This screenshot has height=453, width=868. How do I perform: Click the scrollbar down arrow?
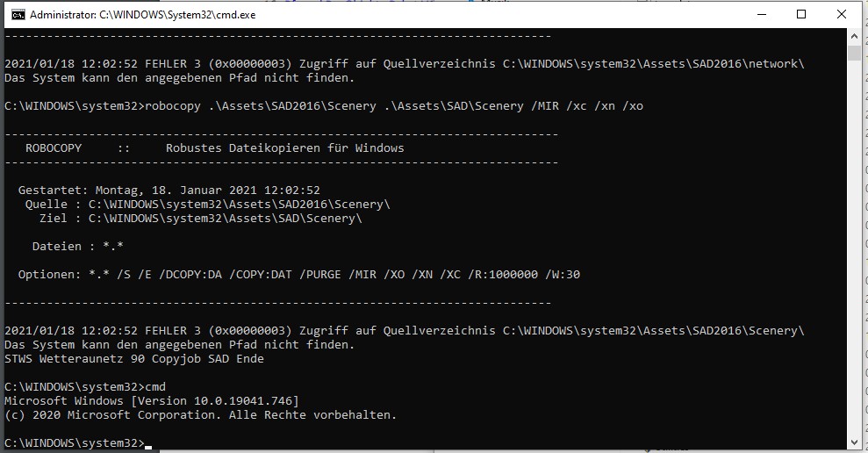[x=854, y=442]
